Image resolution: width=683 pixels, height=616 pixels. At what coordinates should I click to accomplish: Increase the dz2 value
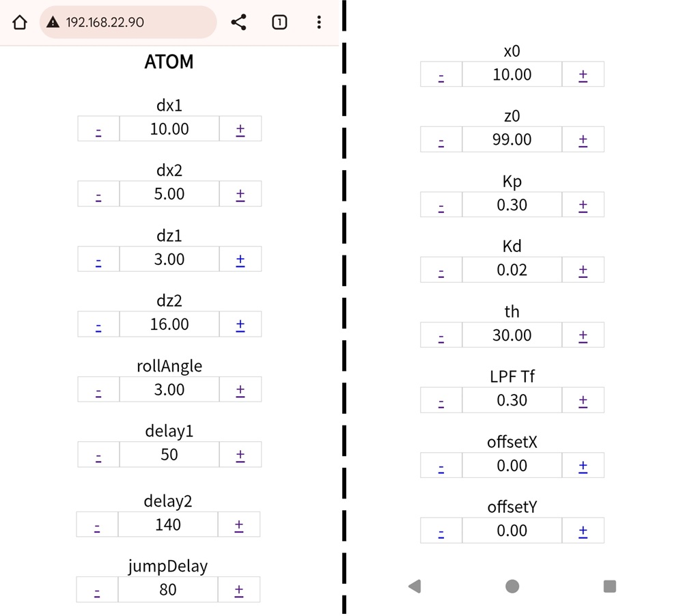click(x=240, y=324)
